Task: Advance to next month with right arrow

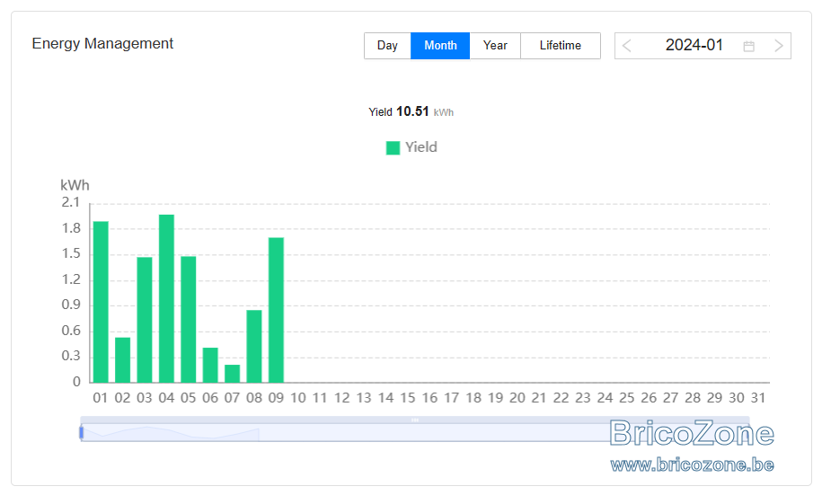Action: click(x=779, y=46)
